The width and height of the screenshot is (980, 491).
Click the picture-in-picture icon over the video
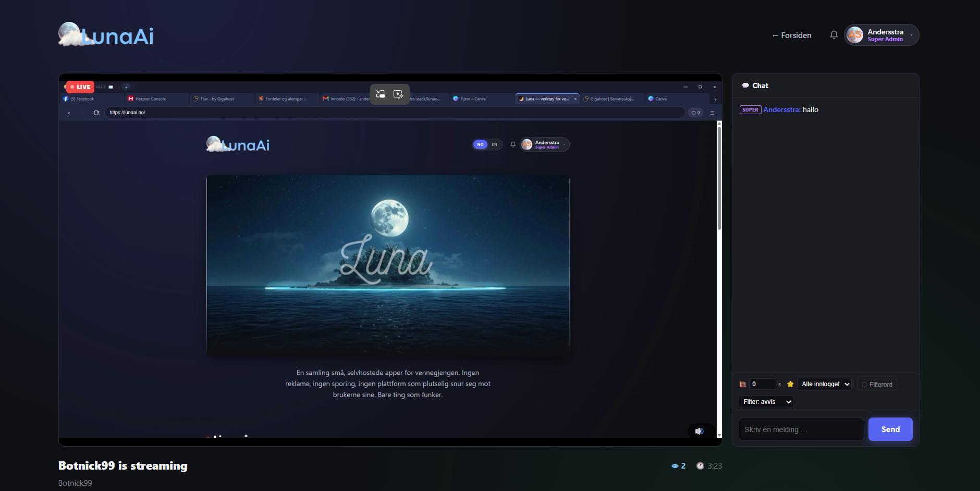coord(381,94)
